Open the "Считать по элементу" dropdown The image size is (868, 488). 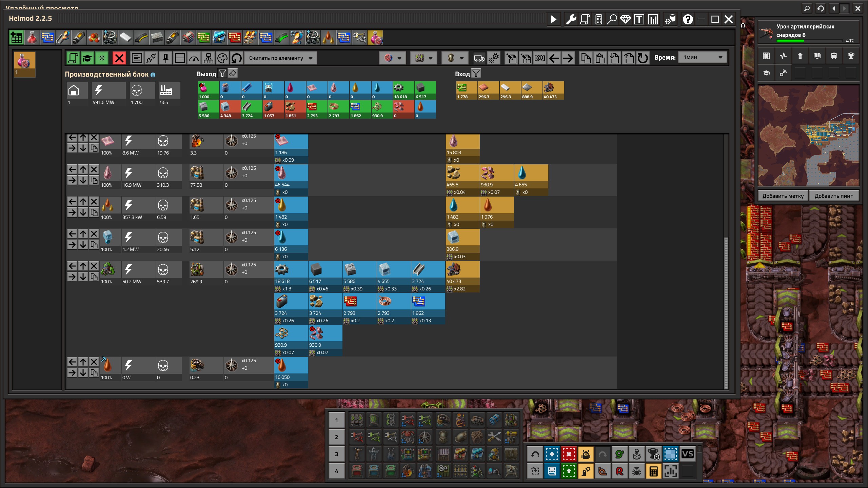[281, 58]
